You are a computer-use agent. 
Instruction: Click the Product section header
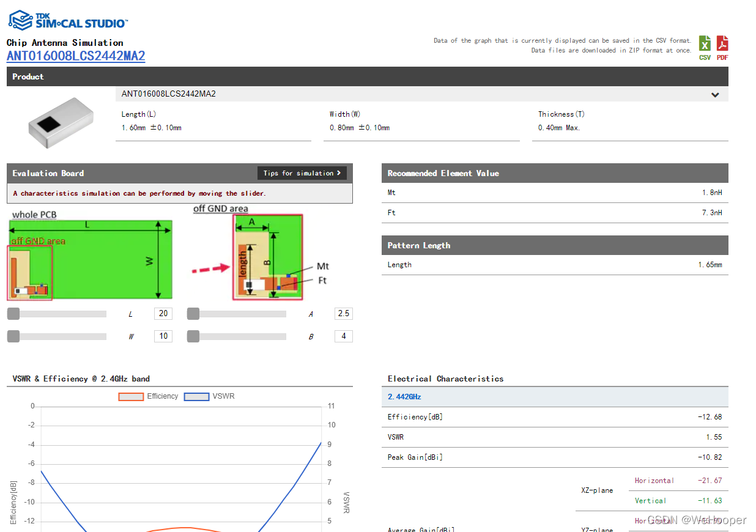[x=368, y=76]
